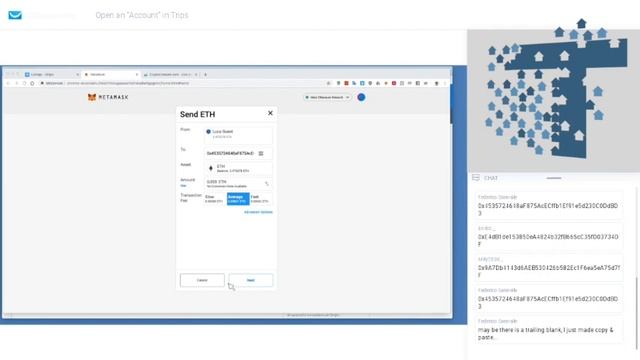Select the Average transaction fee
Image resolution: width=640 pixels, height=360 pixels.
[238, 199]
